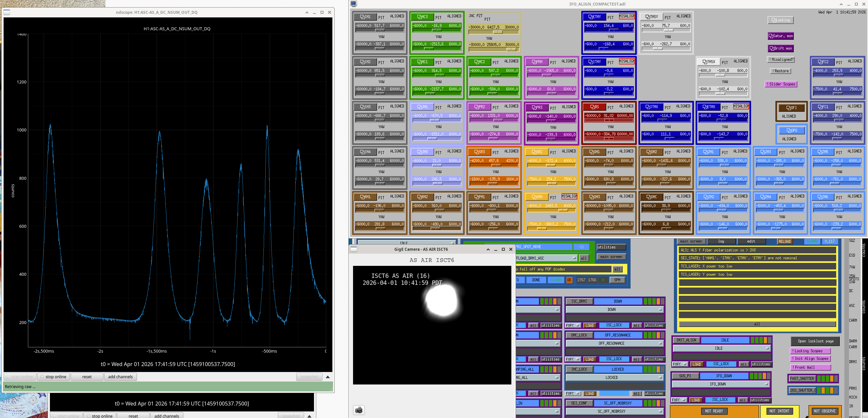Open the ISC_DRMI DOWN state dropdown
The width and height of the screenshot is (868, 418).
[x=614, y=310]
